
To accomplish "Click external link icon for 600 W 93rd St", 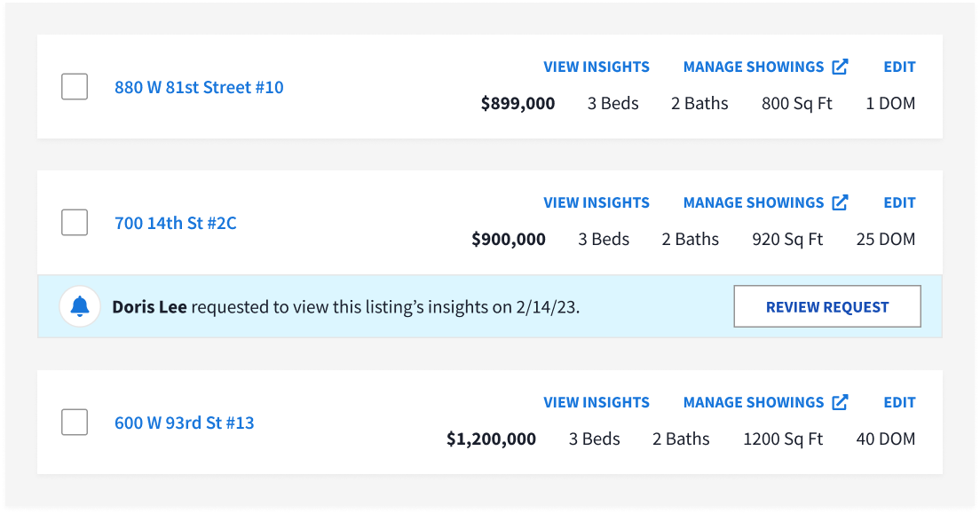I will click(x=840, y=402).
